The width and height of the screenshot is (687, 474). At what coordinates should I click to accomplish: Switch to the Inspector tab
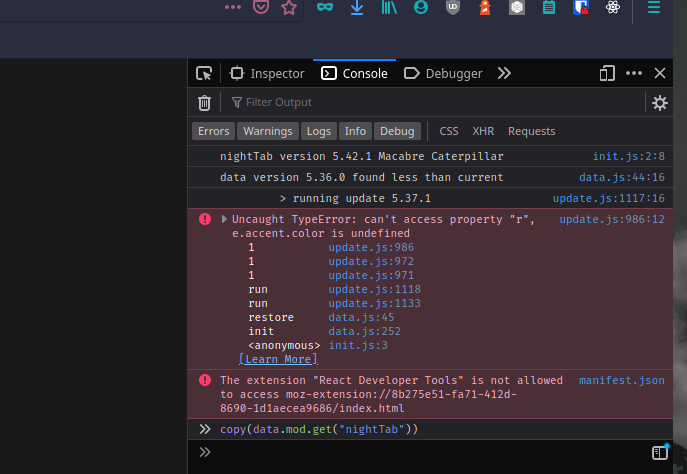[267, 73]
